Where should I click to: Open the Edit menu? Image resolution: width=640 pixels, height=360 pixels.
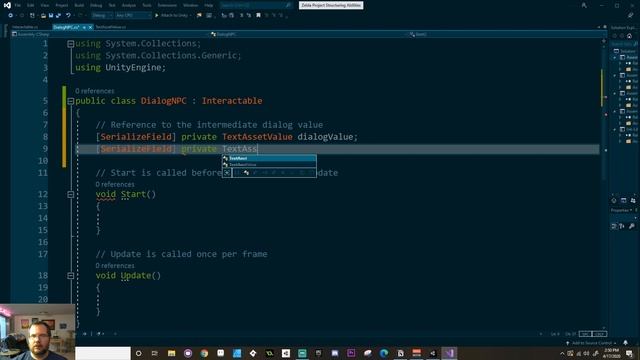pyautogui.click(x=31, y=5)
